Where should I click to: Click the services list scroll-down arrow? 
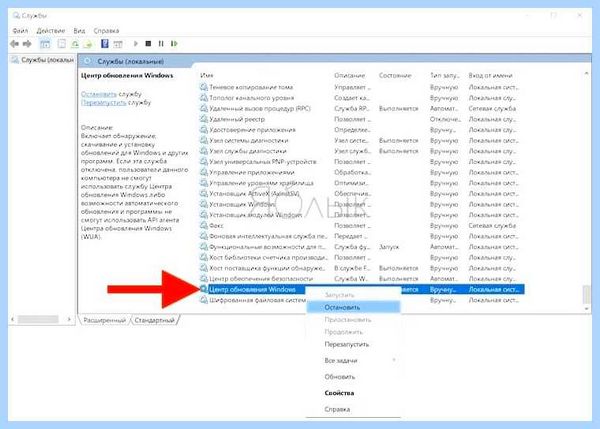[586, 309]
